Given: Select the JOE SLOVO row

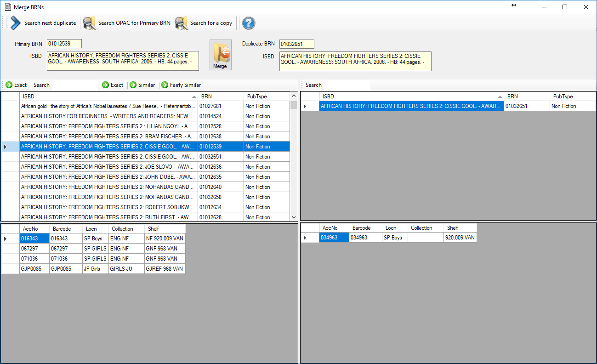Looking at the screenshot, I should point(145,167).
